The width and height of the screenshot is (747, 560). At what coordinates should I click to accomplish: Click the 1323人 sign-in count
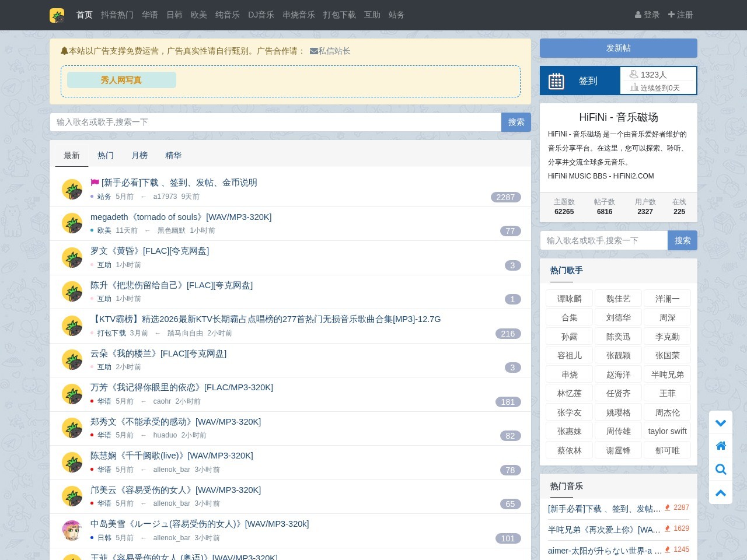[653, 75]
